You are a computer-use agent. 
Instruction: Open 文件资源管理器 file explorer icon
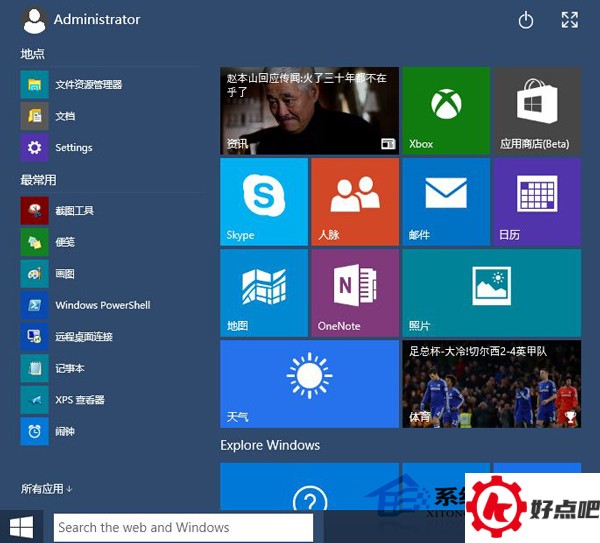(x=34, y=85)
